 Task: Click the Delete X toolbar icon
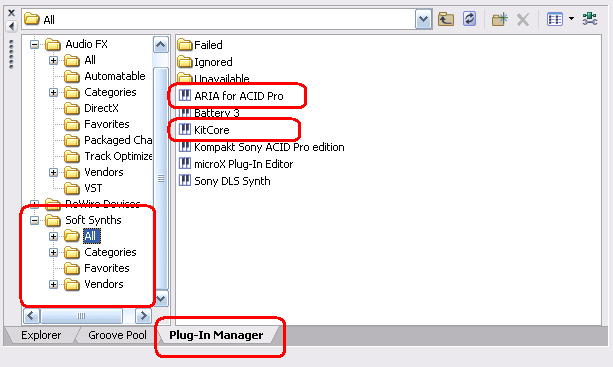pyautogui.click(x=523, y=19)
